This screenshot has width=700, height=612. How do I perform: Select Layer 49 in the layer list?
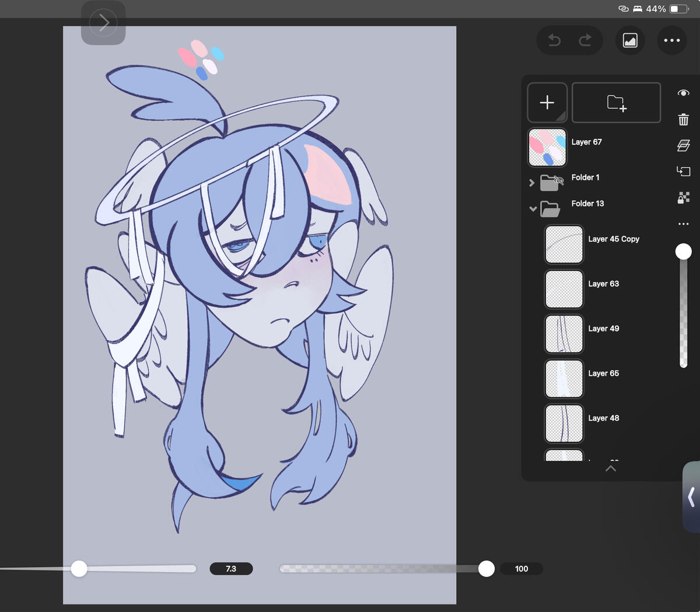[603, 328]
